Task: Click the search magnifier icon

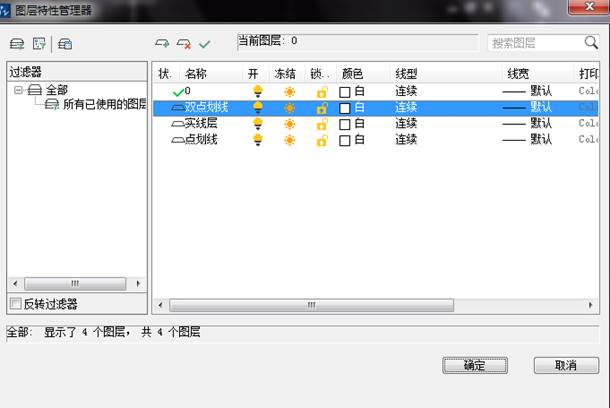Action: coord(590,43)
